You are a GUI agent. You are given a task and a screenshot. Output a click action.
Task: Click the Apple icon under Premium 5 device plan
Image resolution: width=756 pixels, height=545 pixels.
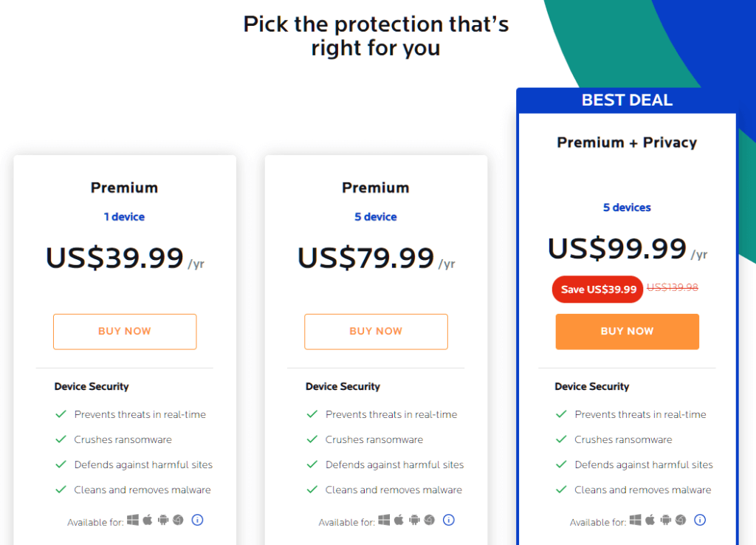click(x=399, y=520)
